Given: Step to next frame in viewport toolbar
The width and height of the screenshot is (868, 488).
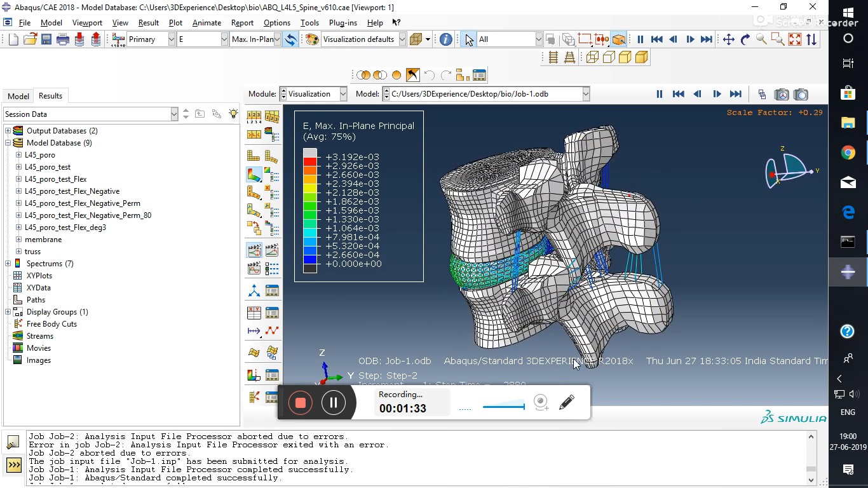Looking at the screenshot, I should click(717, 94).
